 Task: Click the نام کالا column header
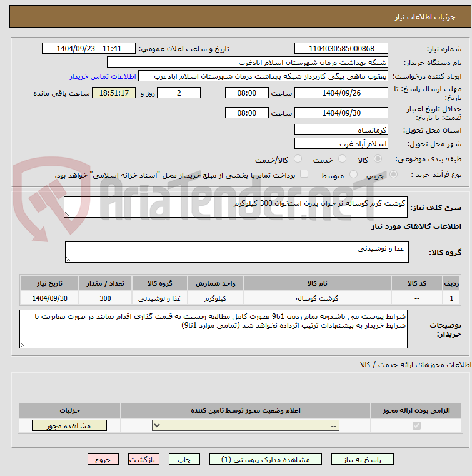click(317, 283)
